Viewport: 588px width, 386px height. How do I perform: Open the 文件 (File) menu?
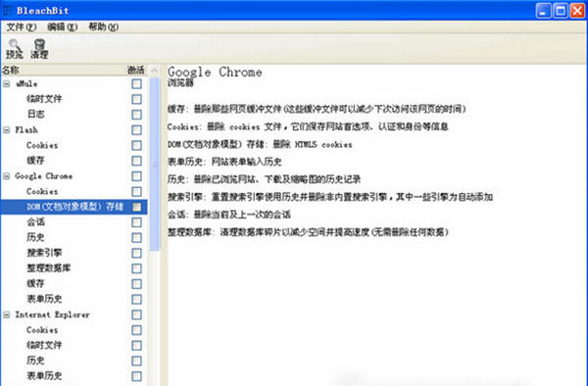[21, 27]
